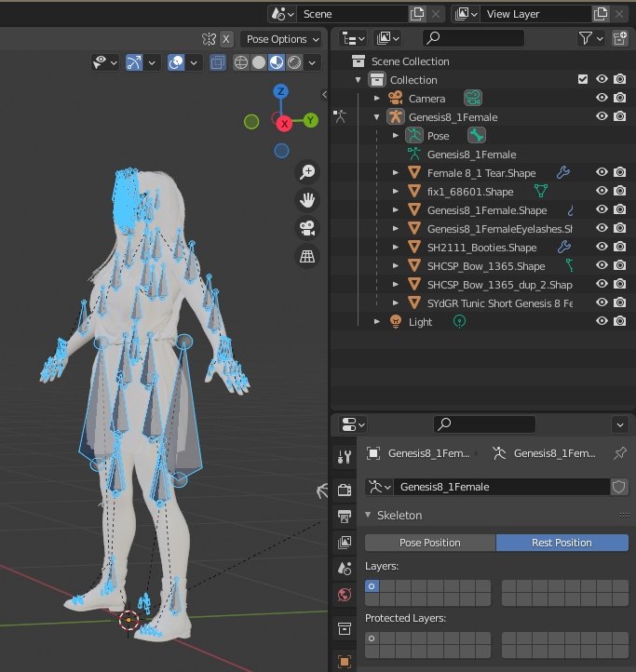Open the Pose Options dropdown

point(281,39)
